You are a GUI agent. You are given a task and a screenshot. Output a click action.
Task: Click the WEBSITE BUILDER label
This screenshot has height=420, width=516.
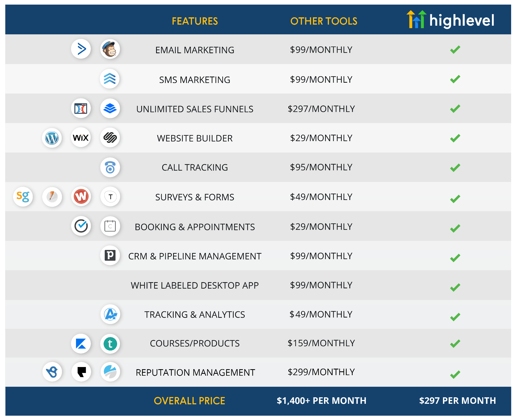tap(195, 138)
